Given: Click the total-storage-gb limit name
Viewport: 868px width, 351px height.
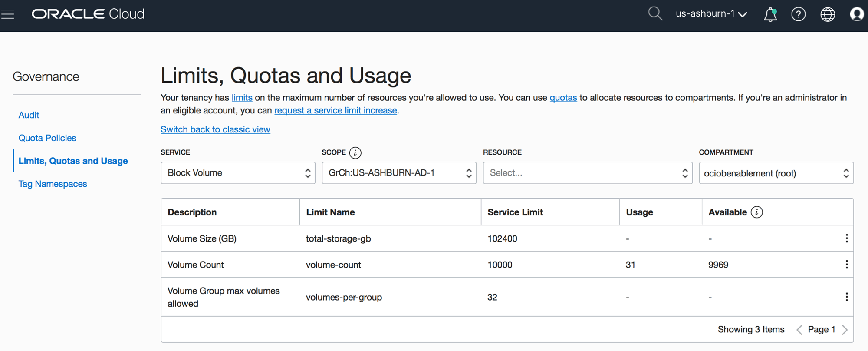Looking at the screenshot, I should click(338, 238).
